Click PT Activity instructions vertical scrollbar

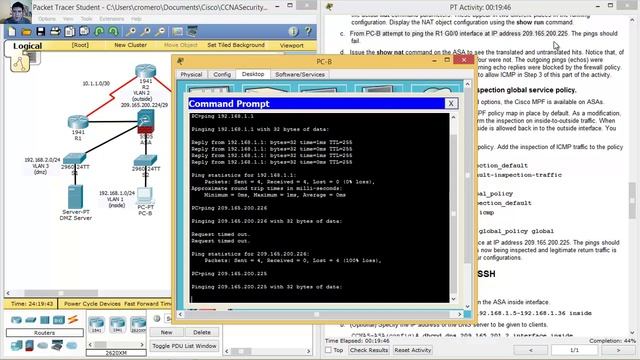tap(632, 176)
